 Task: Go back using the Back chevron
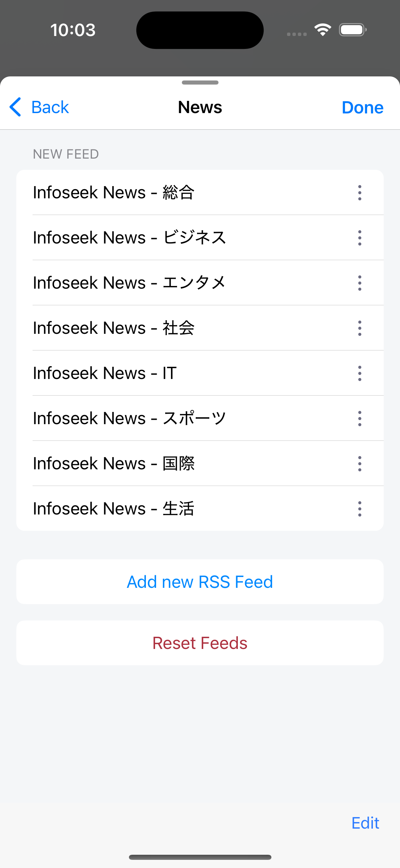pyautogui.click(x=16, y=107)
